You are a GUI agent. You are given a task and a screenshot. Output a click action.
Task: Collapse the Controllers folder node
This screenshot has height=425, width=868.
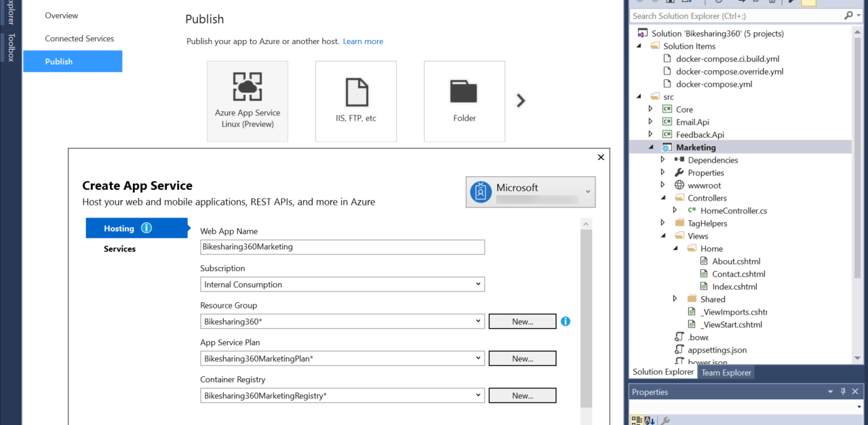[x=664, y=198]
